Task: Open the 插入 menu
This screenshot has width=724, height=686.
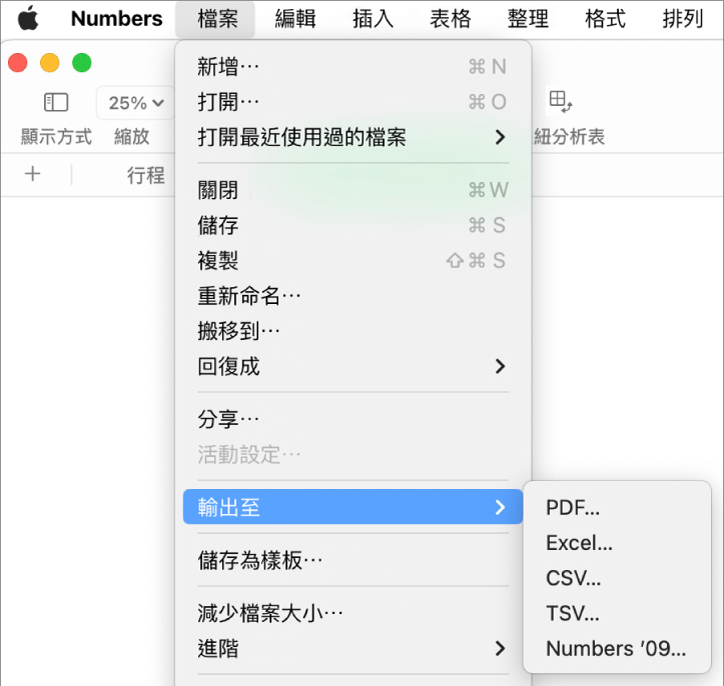Action: tap(373, 19)
